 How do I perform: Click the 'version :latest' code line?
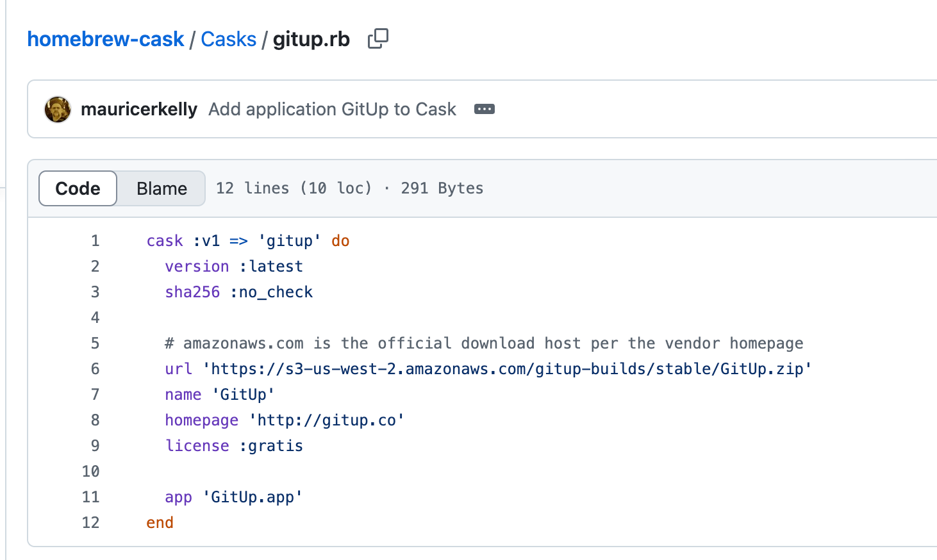click(234, 267)
